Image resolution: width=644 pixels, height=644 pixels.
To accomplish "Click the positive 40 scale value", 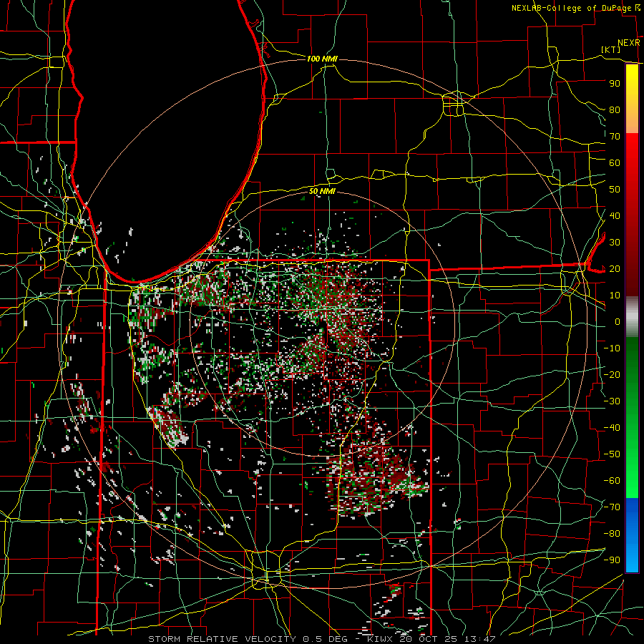I will 615,215.
